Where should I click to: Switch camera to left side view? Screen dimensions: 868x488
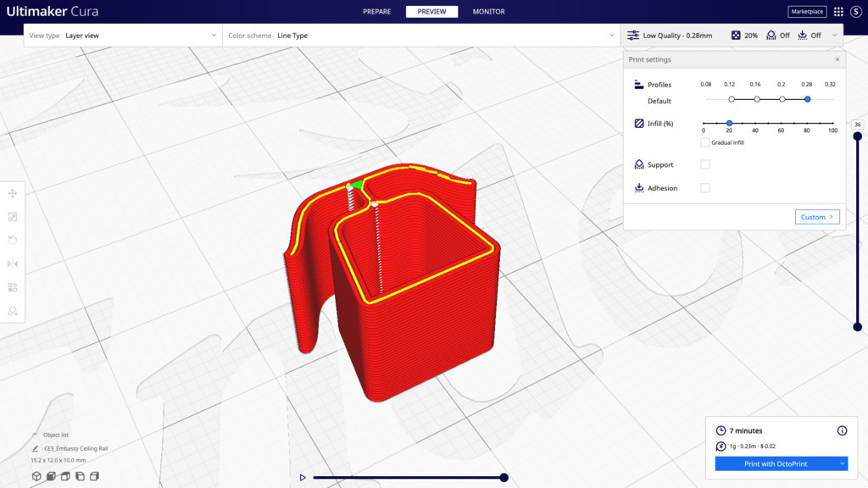coord(80,476)
